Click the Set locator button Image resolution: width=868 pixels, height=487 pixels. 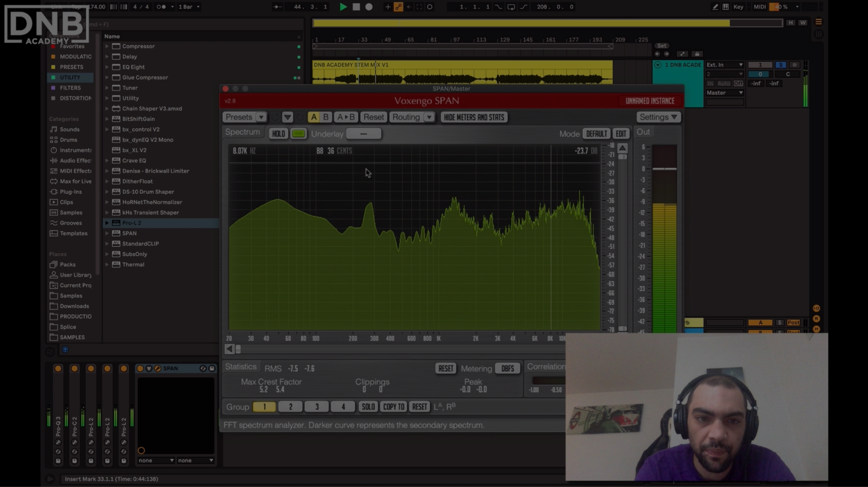[x=662, y=46]
